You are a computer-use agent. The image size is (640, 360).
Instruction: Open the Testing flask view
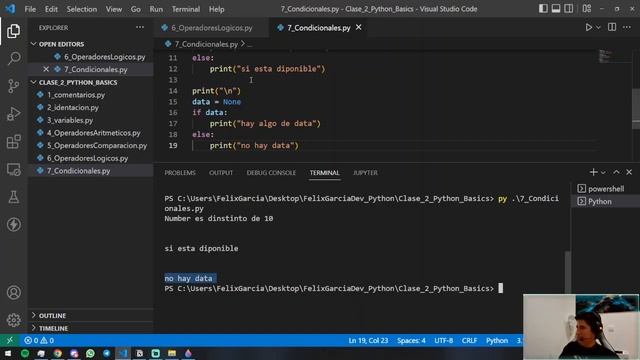[x=13, y=197]
